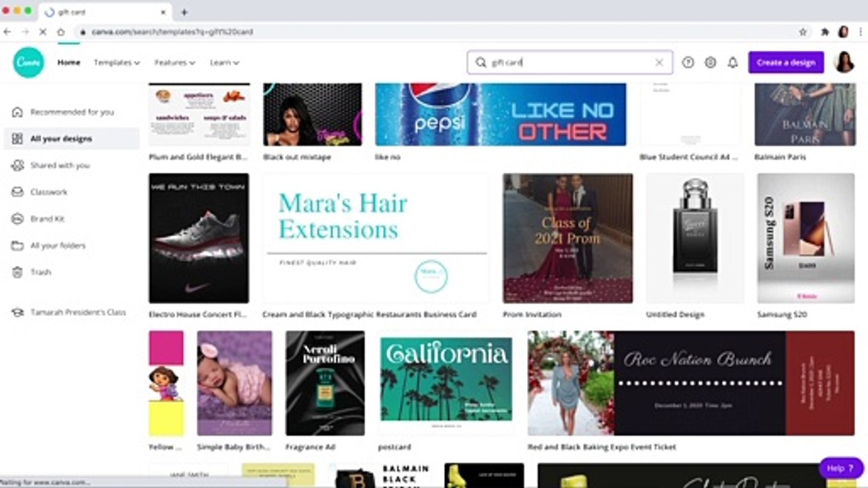The image size is (868, 488).
Task: Select the Home navigation item
Action: point(68,62)
